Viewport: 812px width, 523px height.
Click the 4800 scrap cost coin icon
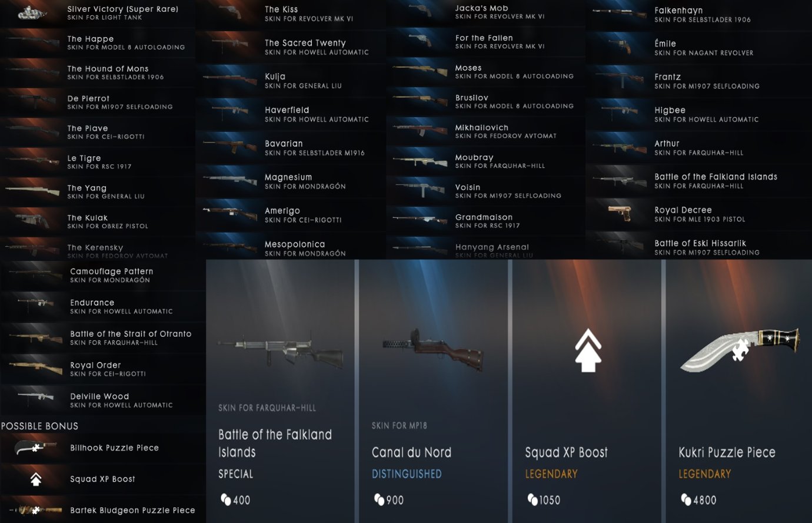pyautogui.click(x=686, y=499)
